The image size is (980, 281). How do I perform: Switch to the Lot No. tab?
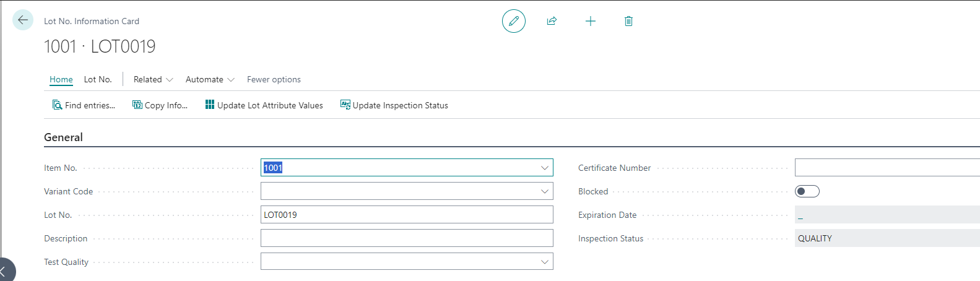click(x=98, y=79)
